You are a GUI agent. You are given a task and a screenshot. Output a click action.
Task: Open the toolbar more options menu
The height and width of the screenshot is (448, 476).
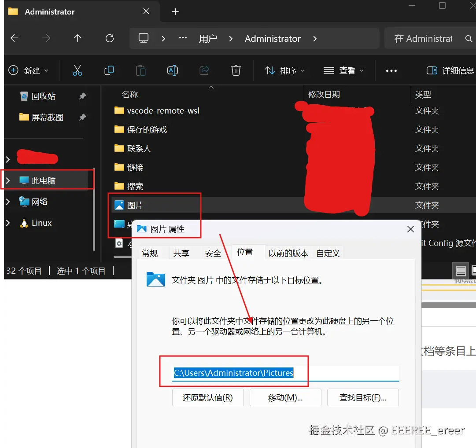391,71
